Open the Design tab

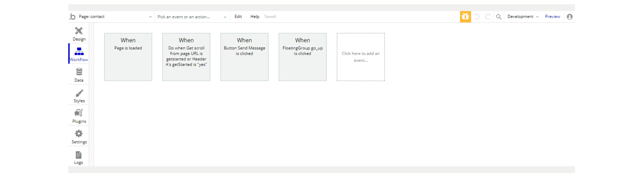coord(79,33)
